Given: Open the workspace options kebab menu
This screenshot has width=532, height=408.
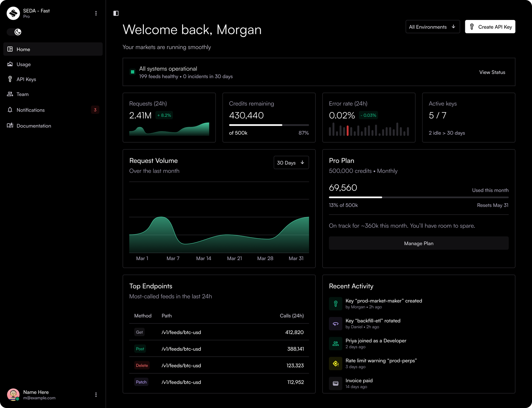Looking at the screenshot, I should [x=96, y=13].
